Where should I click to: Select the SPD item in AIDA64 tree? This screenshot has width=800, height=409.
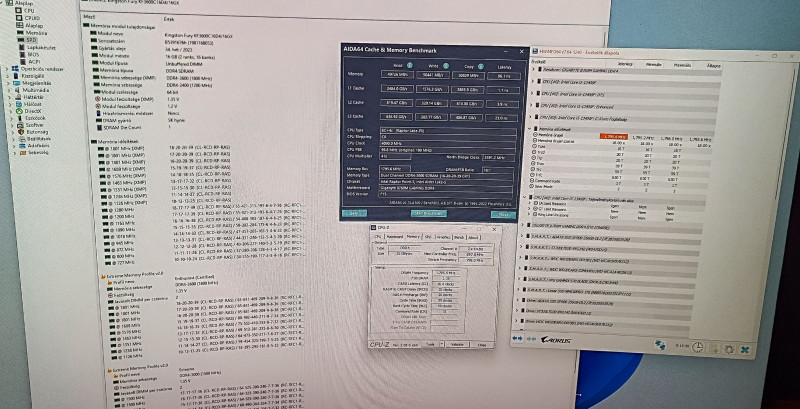click(x=27, y=40)
